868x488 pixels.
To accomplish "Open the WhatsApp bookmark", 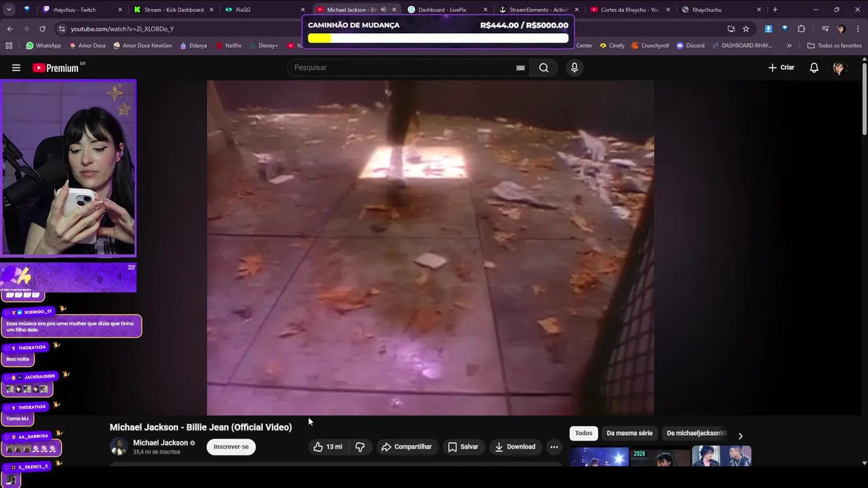I will (x=43, y=45).
